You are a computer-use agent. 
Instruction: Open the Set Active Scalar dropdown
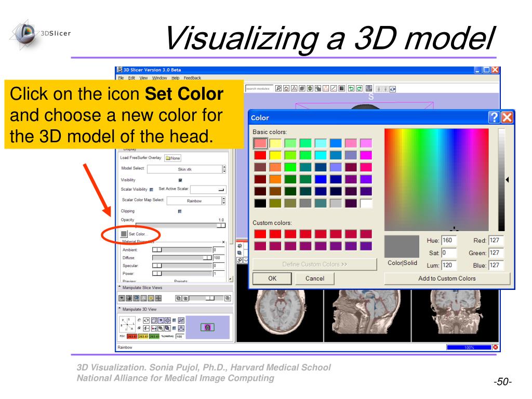click(x=208, y=189)
